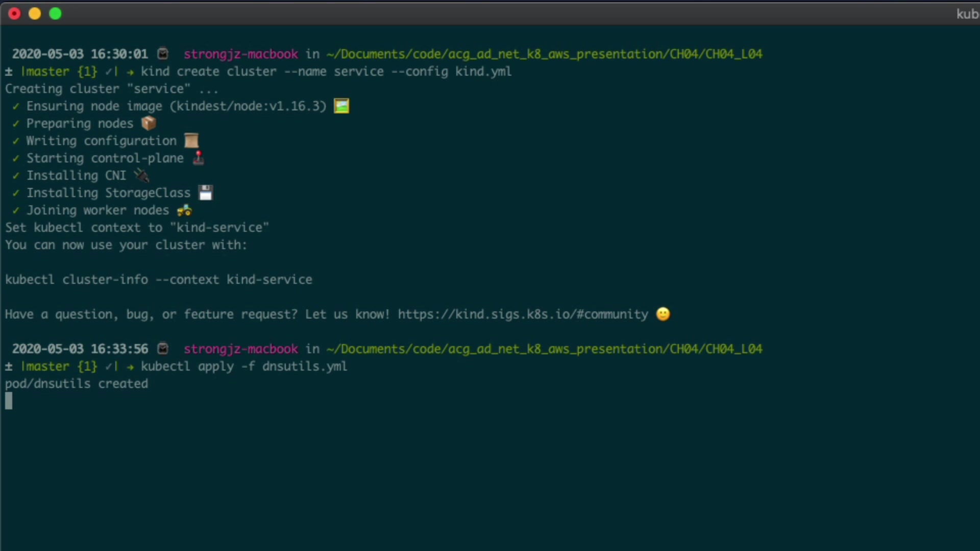Click the clock icon beside 16:33:56 timestamp
The width and height of the screenshot is (980, 551).
click(163, 348)
